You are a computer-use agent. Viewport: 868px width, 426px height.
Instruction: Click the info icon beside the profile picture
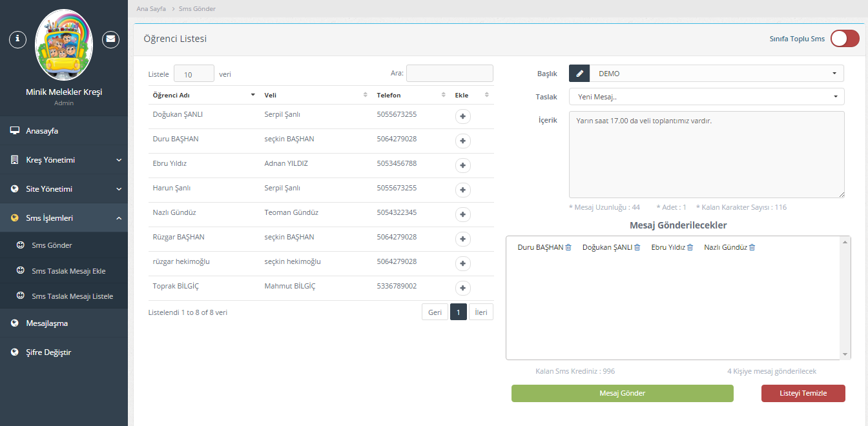point(17,39)
